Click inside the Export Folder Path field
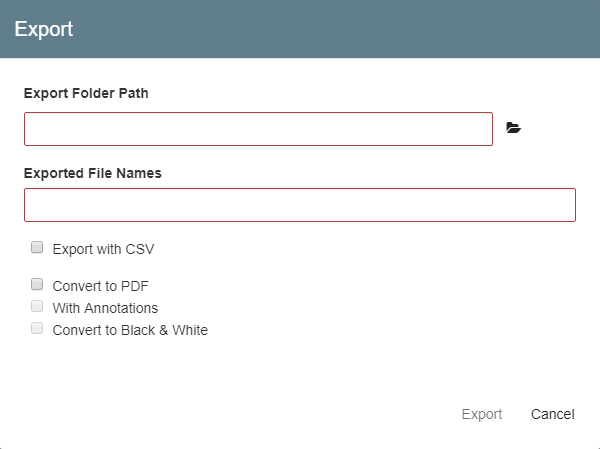Viewport: 600px width, 449px height. click(x=258, y=129)
